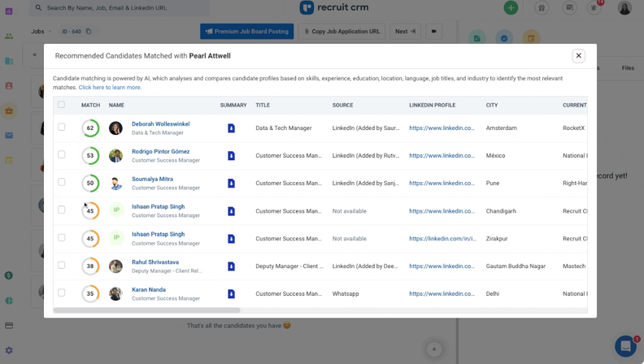
Task: Open Contacts icon in left sidebar
Action: pos(9,86)
